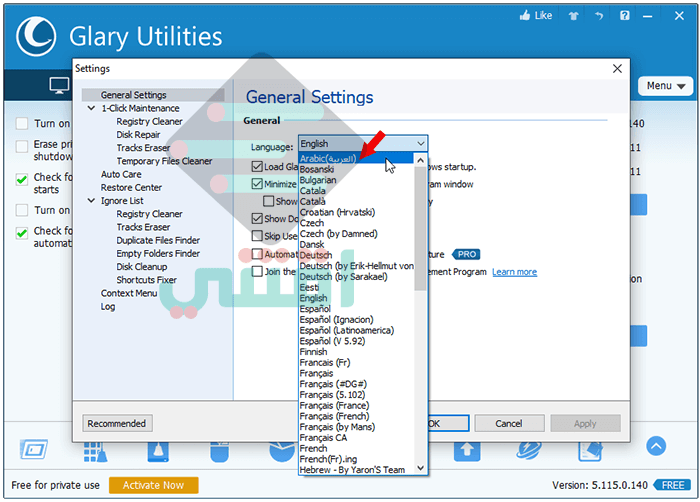Click the Like thumbs-up icon

(525, 16)
